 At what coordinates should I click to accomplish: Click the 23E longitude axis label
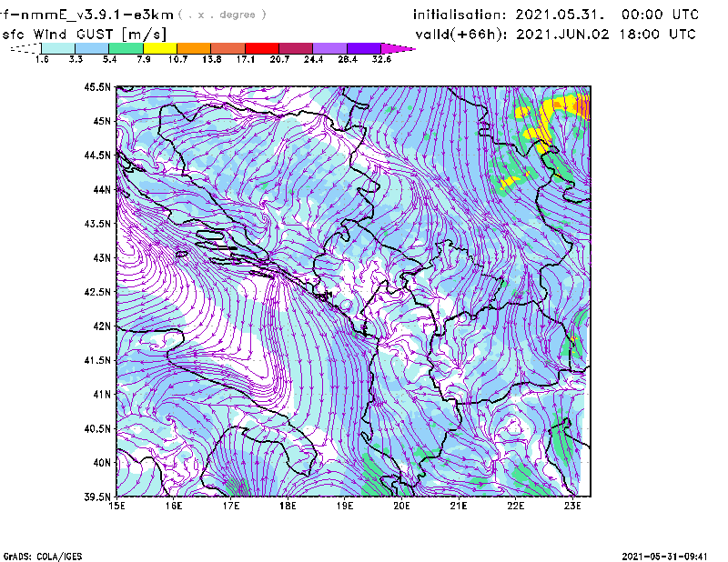click(572, 506)
